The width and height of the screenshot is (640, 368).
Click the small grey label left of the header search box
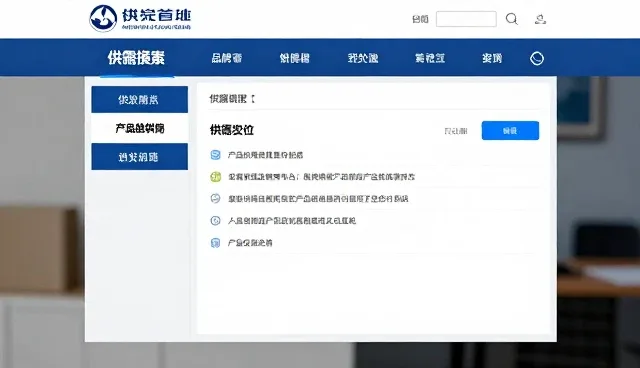point(420,19)
